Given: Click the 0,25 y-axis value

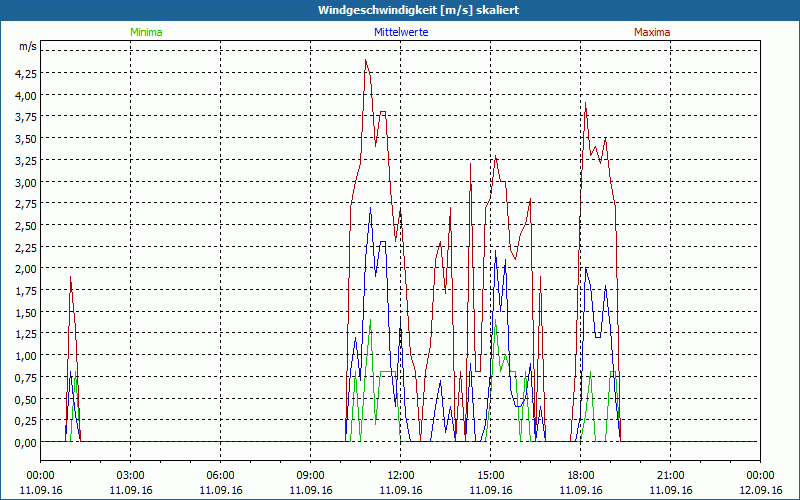Looking at the screenshot, I should pyautogui.click(x=26, y=420).
